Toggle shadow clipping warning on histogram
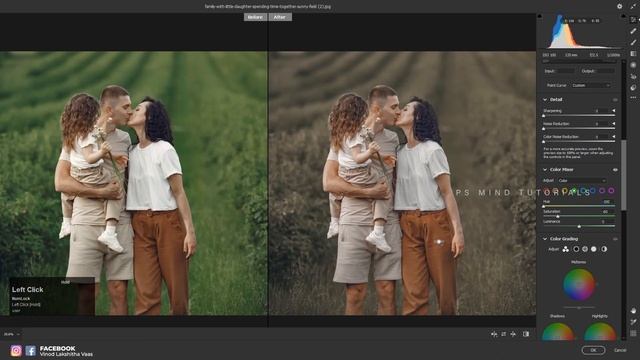640x360 pixels. pos(540,17)
